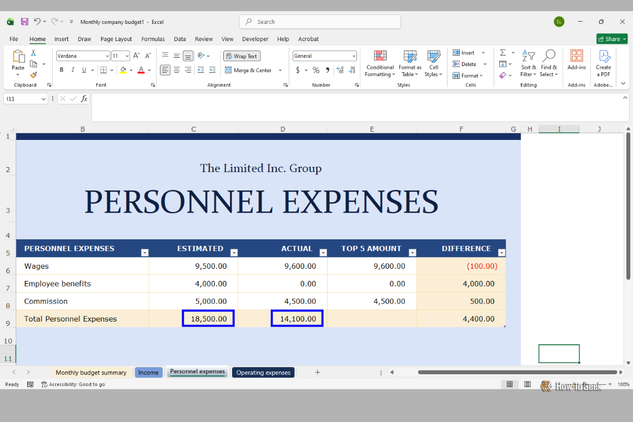Click the Orientation text rotation icon

coord(201,56)
